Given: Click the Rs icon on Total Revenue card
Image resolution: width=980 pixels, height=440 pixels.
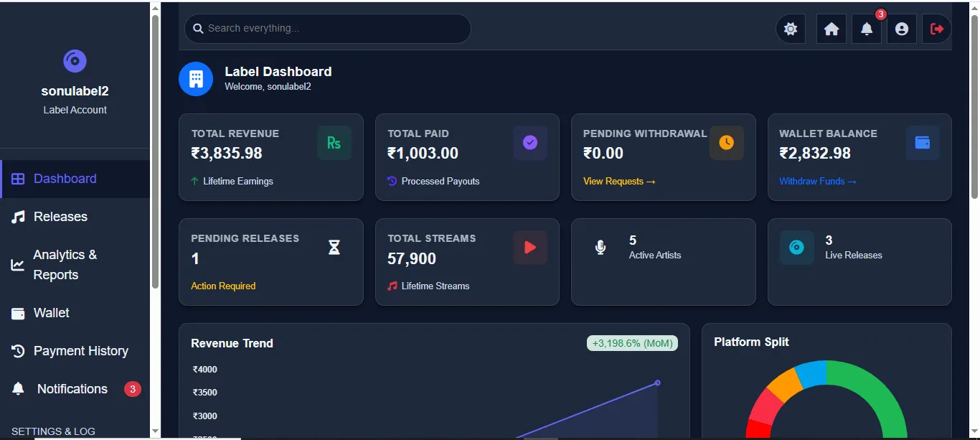Looking at the screenshot, I should [334, 143].
